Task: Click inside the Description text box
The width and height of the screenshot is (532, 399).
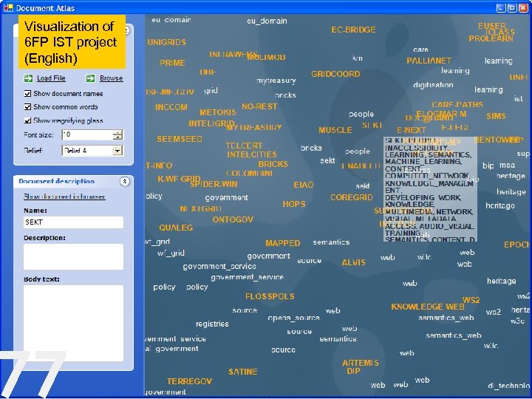Action: click(73, 256)
